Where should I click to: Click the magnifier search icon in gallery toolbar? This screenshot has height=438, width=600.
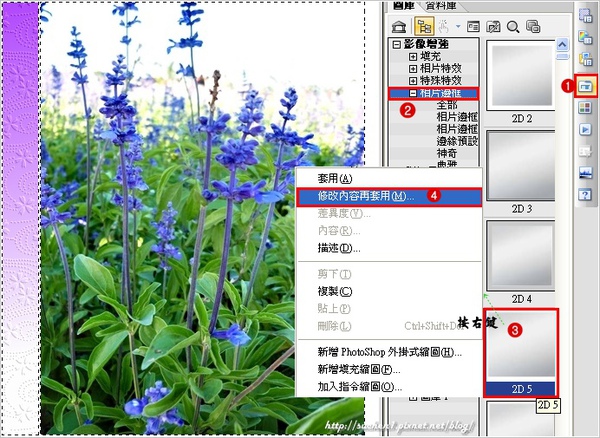click(x=513, y=27)
